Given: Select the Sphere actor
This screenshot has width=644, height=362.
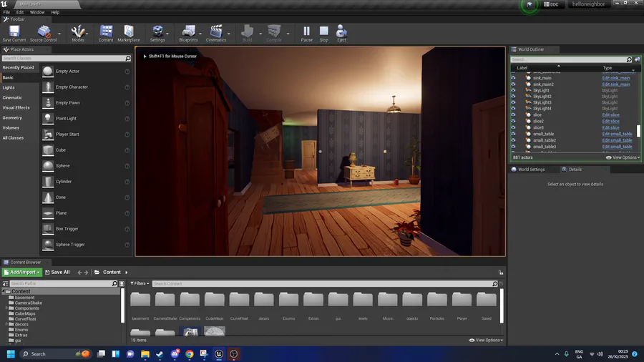Looking at the screenshot, I should tap(86, 166).
